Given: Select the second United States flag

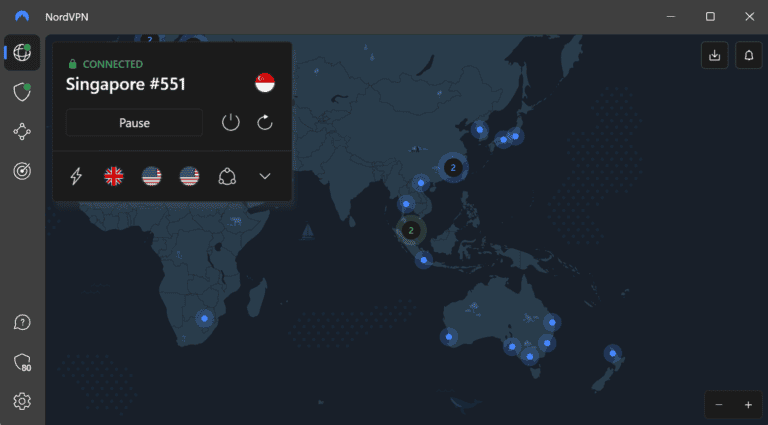Looking at the screenshot, I should point(189,176).
